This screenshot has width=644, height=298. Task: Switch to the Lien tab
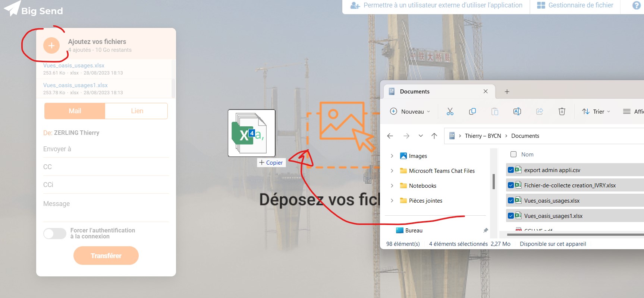136,111
